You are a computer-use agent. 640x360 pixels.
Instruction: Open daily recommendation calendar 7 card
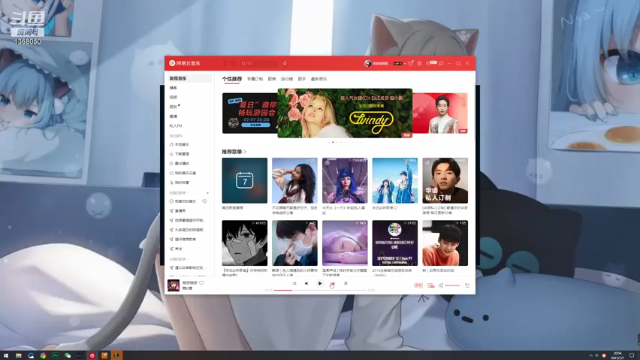pos(244,180)
